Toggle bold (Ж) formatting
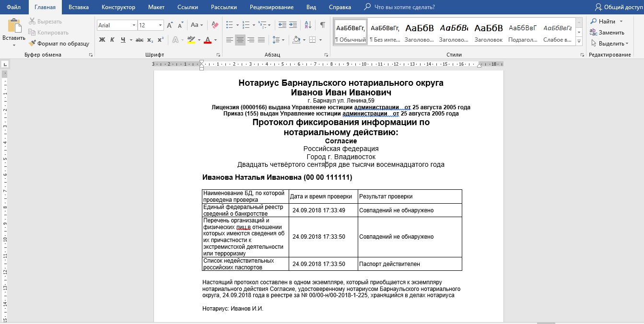Screen dimensions: 644x324 [102, 40]
